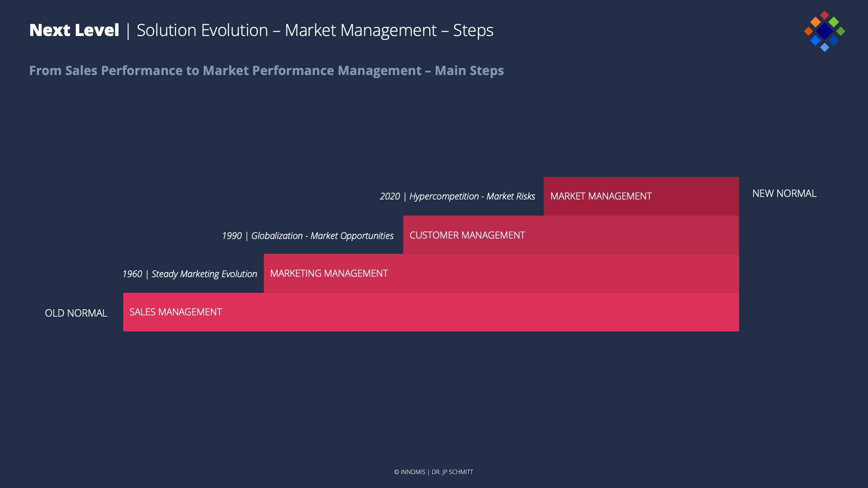Click the OLD NORMAL label
This screenshot has width=868, height=488.
(76, 313)
